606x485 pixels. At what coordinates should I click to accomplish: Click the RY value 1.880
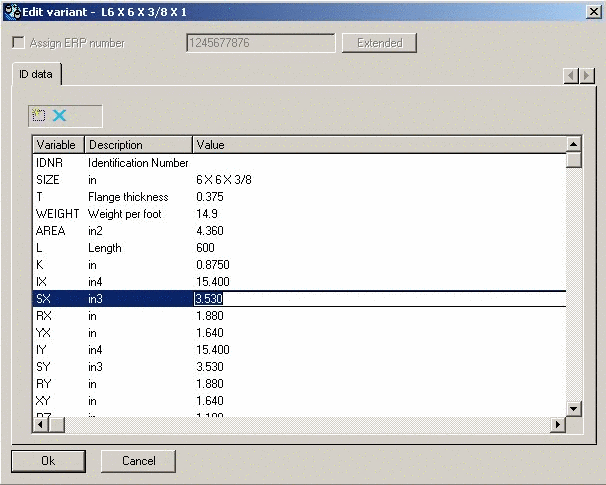(x=210, y=384)
